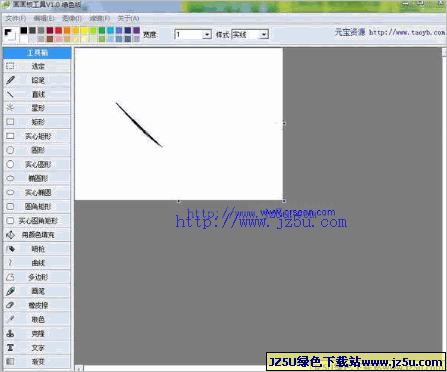
Task: Select the 矩形 outline rectangle tool
Action: 37,122
